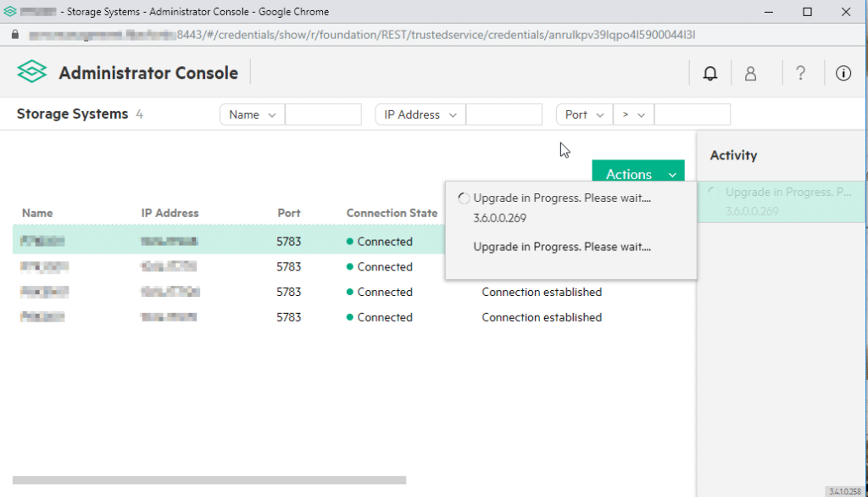Open the notifications bell icon
The height and width of the screenshot is (497, 868).
coord(709,73)
